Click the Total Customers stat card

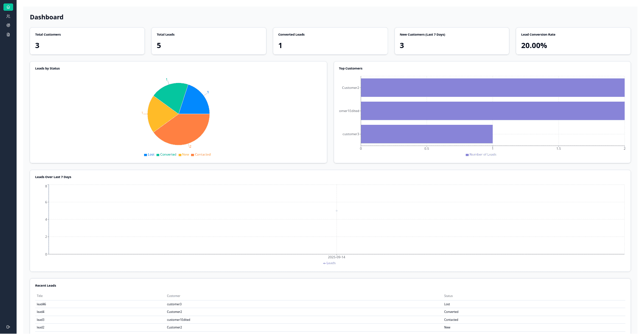(87, 41)
